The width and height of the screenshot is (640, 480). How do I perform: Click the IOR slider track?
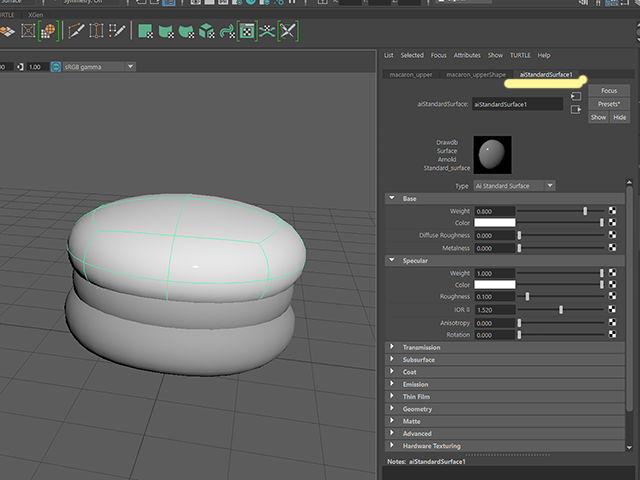(x=561, y=309)
